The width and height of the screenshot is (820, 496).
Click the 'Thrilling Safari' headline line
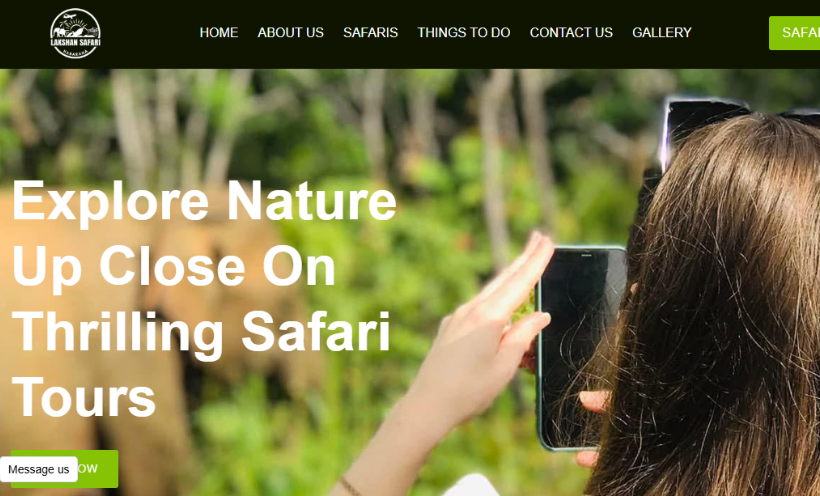click(x=201, y=332)
